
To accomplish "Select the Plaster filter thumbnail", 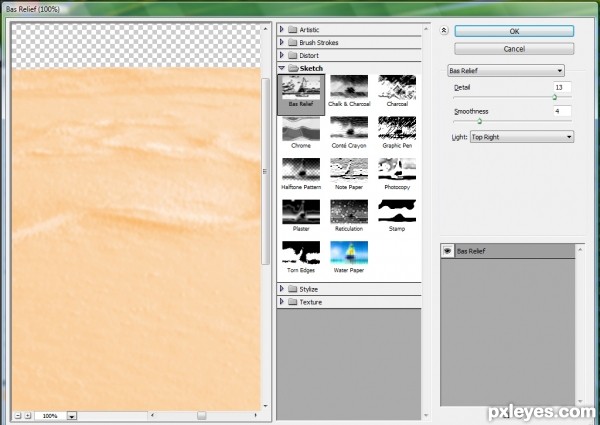I will (301, 216).
